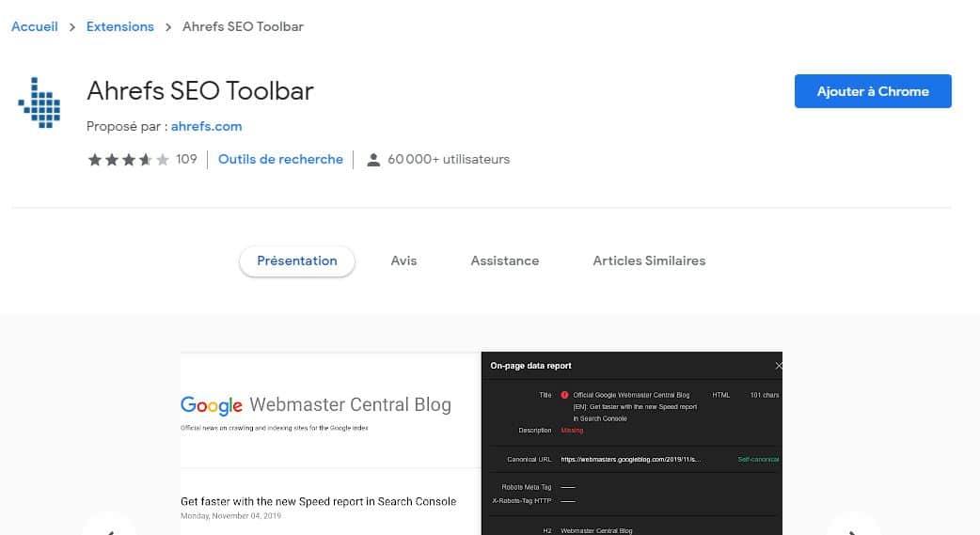Click the Ahrefs hand logo icon
The height and width of the screenshot is (535, 980).
(40, 102)
